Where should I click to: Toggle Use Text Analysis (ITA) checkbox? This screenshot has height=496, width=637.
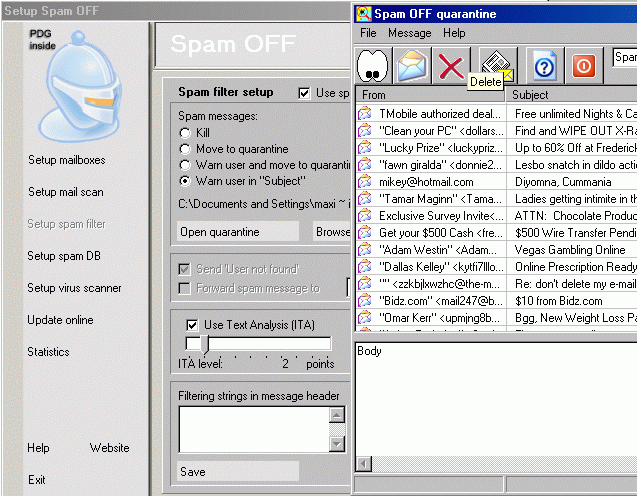(x=192, y=325)
